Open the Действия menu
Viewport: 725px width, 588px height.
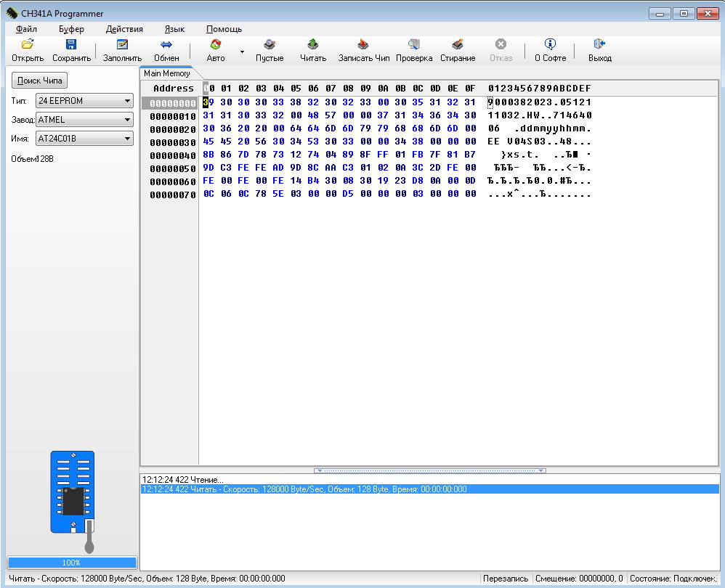pos(124,29)
